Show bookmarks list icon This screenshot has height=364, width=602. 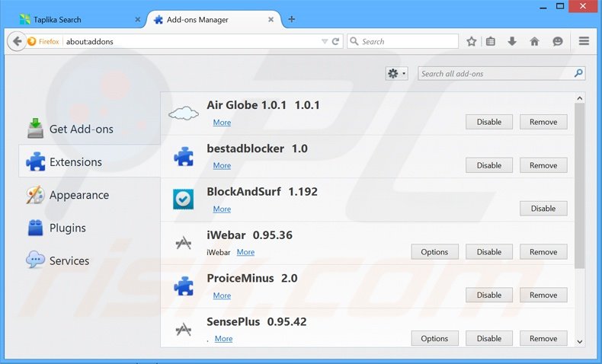pyautogui.click(x=491, y=41)
